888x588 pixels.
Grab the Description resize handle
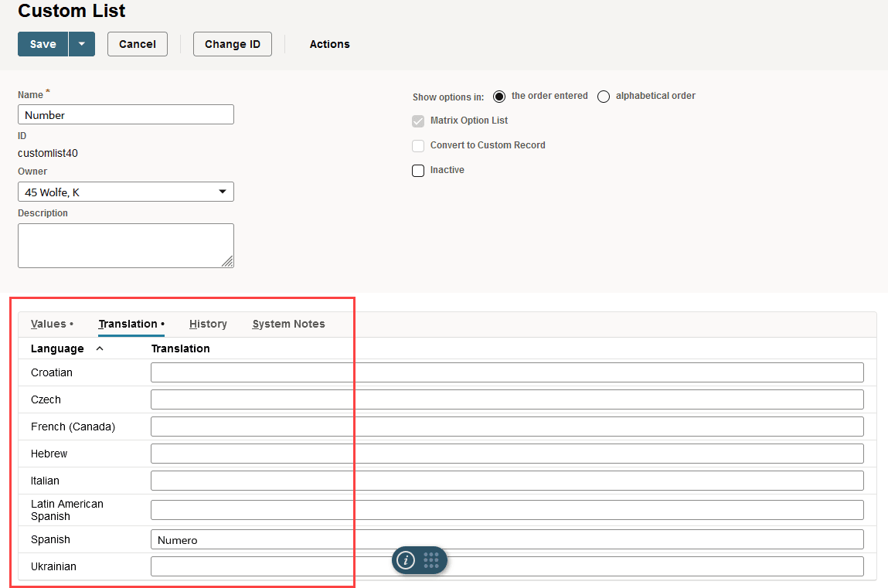pyautogui.click(x=228, y=261)
